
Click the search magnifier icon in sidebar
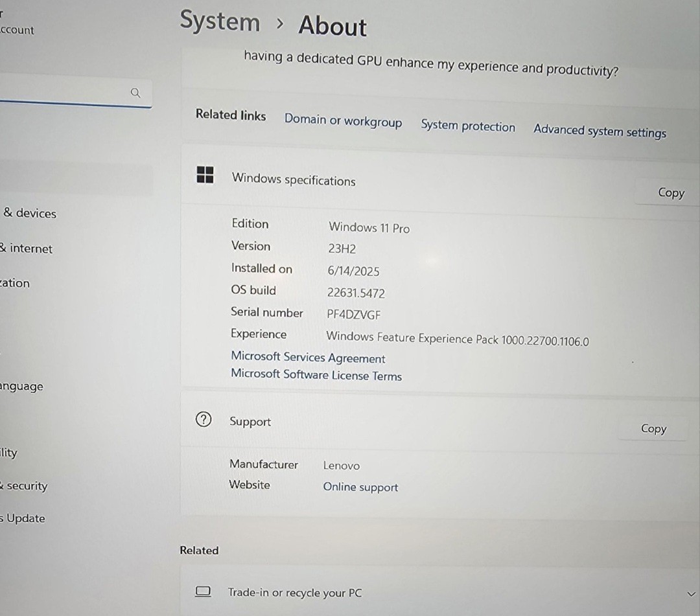click(135, 93)
